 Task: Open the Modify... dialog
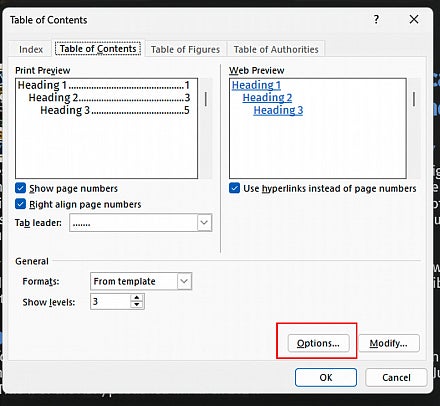[x=389, y=343]
